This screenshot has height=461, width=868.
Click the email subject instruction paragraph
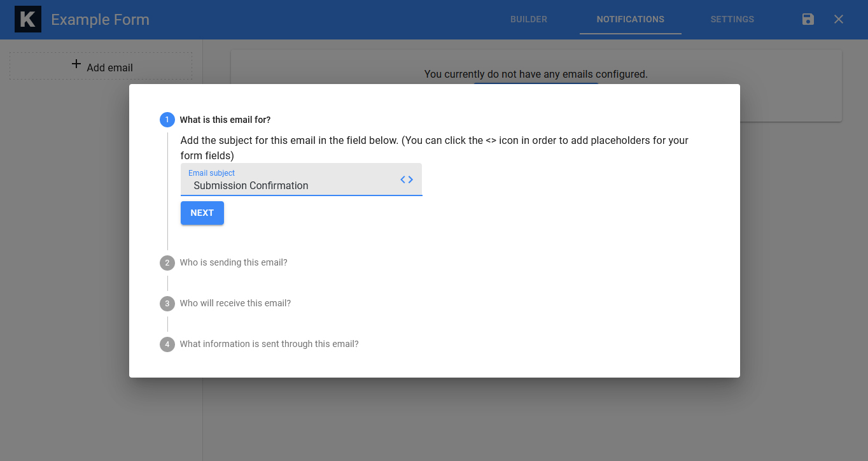point(435,148)
